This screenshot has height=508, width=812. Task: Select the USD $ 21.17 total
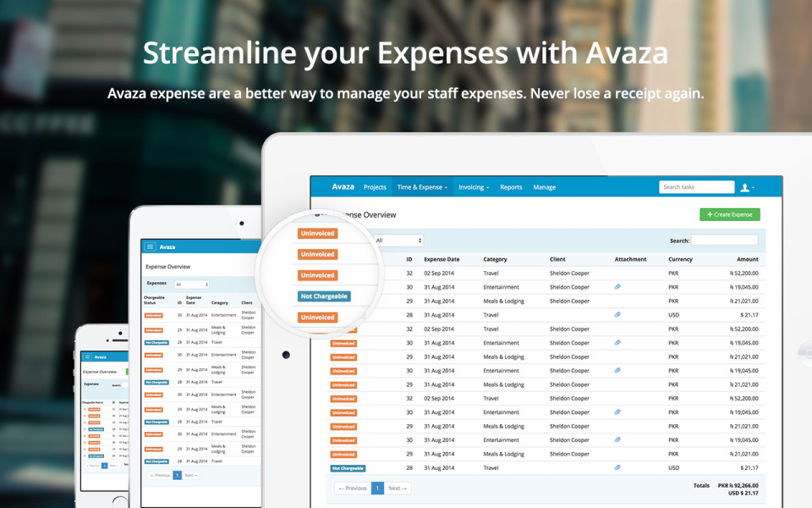click(x=743, y=493)
